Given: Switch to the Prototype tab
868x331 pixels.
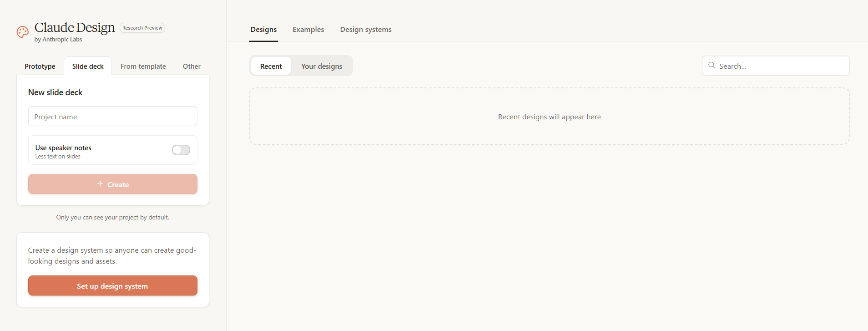Looking at the screenshot, I should pyautogui.click(x=40, y=66).
